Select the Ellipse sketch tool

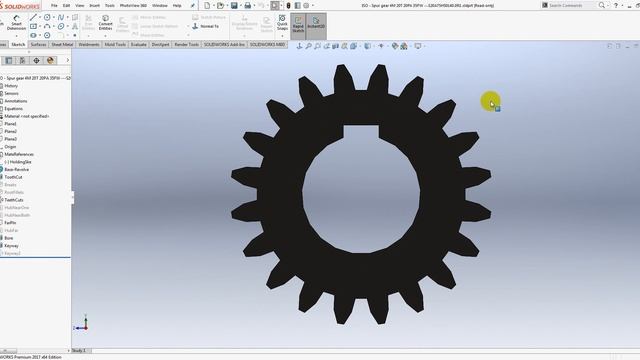click(61, 26)
